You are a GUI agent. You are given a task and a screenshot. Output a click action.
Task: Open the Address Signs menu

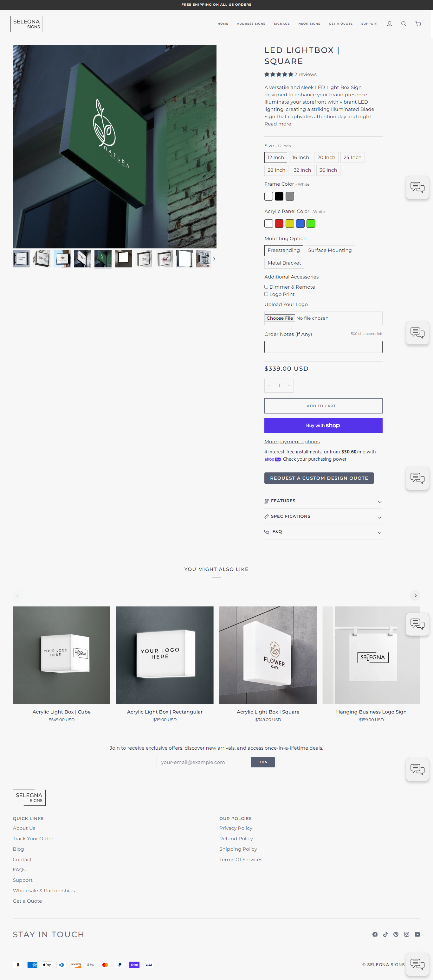click(251, 24)
